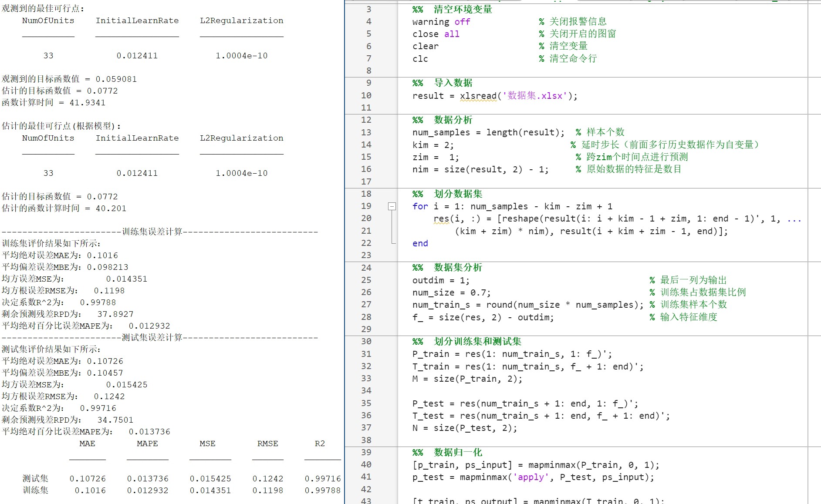821x504 pixels.
Task: Click the comment '% 清空命令行'
Action: point(568,58)
